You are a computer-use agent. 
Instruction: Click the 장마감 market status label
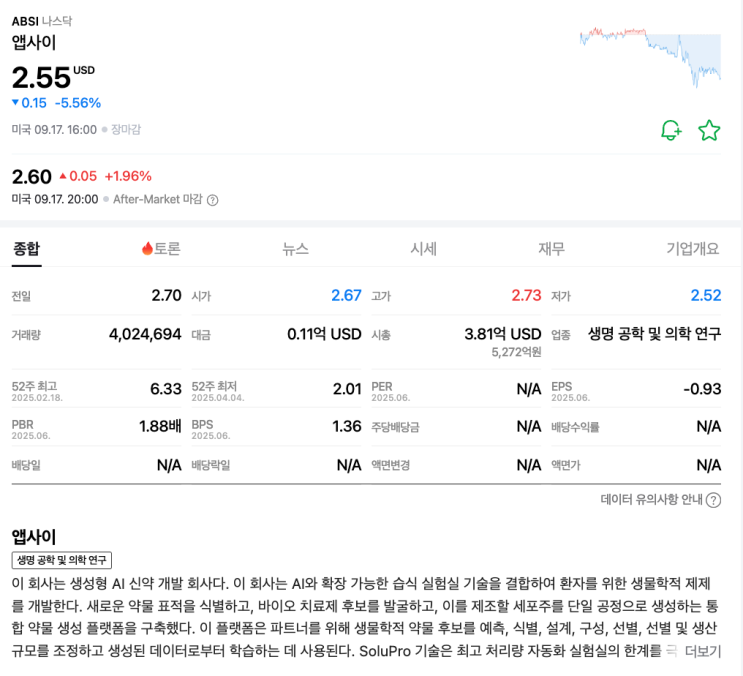[126, 130]
